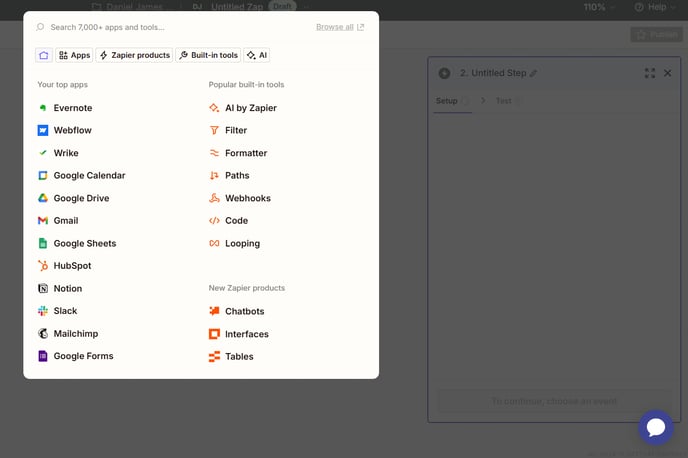Pick Mailchimp from the list
The height and width of the screenshot is (458, 688).
(76, 334)
